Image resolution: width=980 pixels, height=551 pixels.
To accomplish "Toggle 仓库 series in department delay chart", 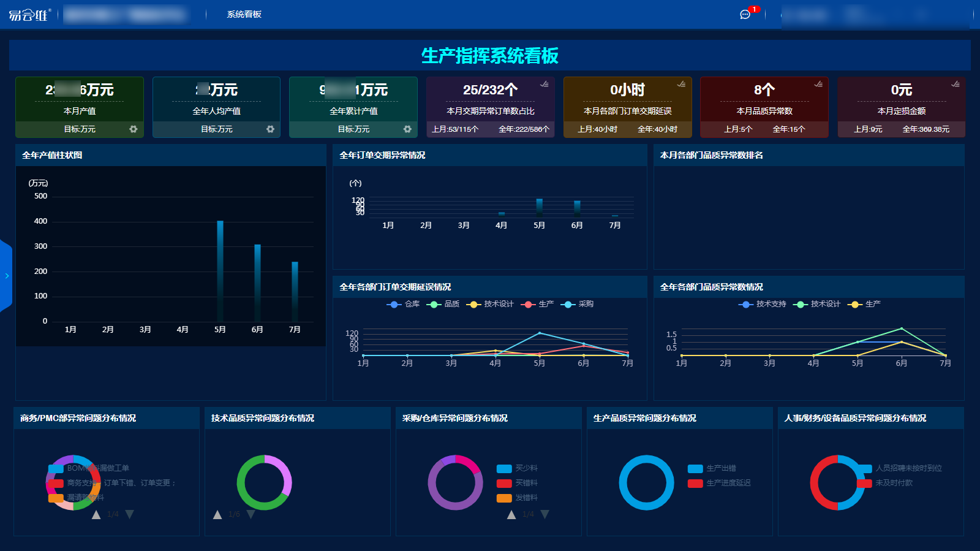I will tap(403, 304).
